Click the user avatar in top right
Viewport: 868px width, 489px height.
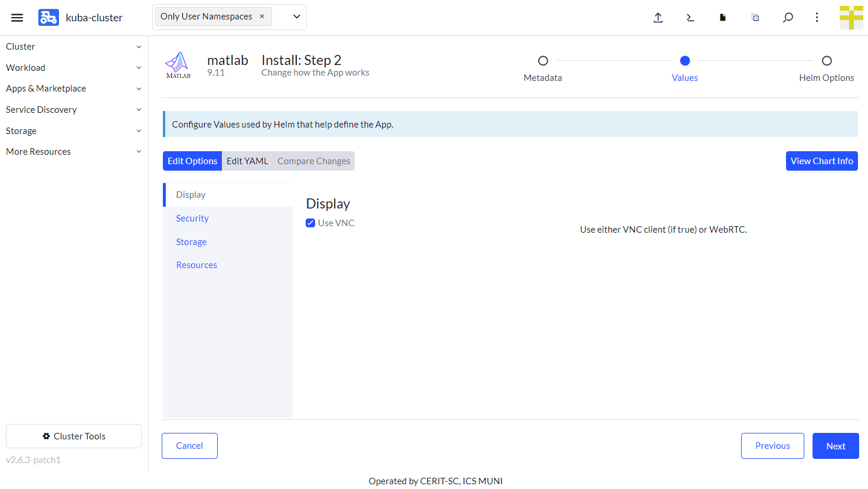point(851,18)
